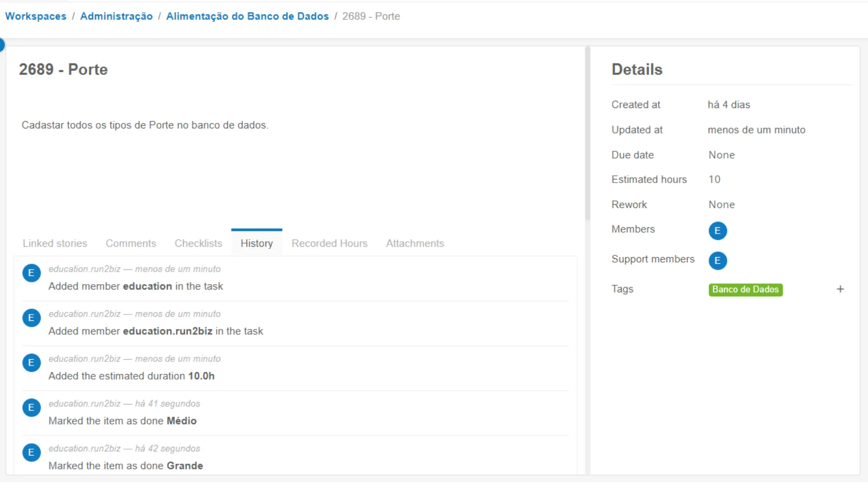Click the Banco de Dados green tag
This screenshot has height=488, width=868.
(745, 290)
